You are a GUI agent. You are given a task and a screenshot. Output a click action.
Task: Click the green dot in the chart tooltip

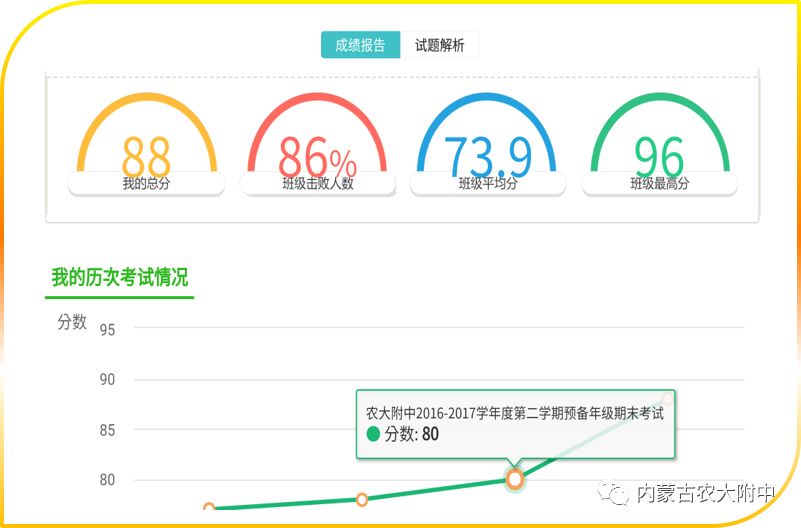pyautogui.click(x=374, y=434)
